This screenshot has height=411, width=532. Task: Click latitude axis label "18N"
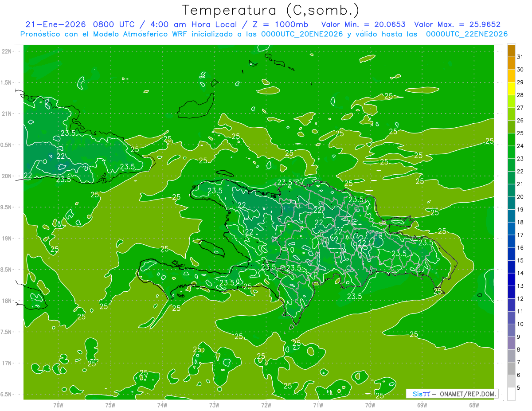tap(8, 301)
